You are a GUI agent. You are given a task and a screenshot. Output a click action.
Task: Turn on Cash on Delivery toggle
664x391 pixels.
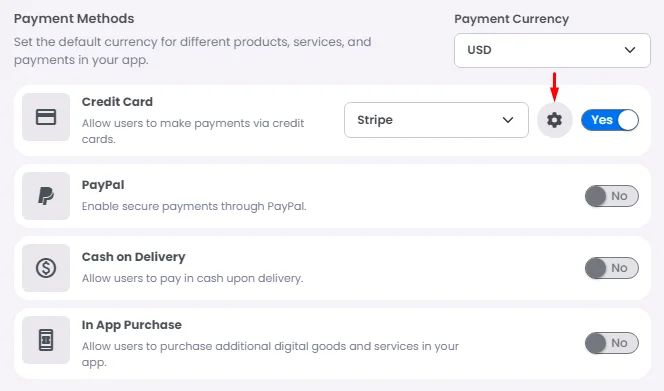(x=612, y=268)
